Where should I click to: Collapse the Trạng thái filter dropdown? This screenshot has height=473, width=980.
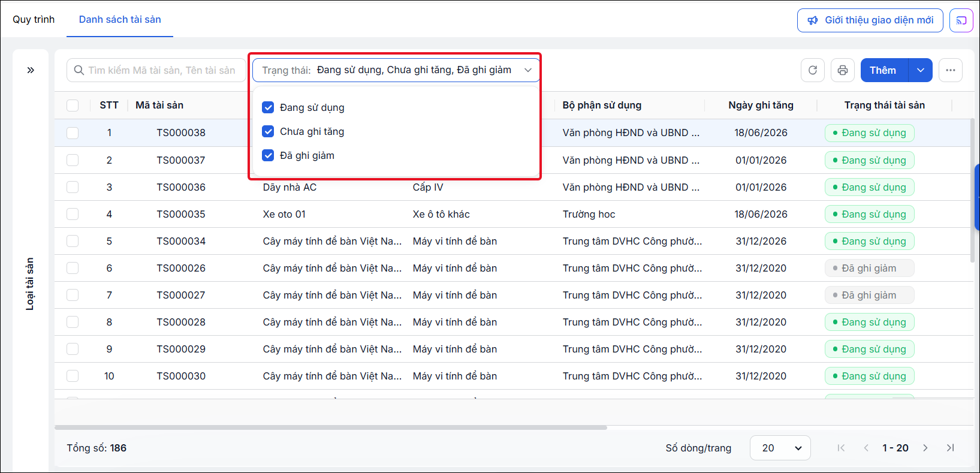pos(528,70)
